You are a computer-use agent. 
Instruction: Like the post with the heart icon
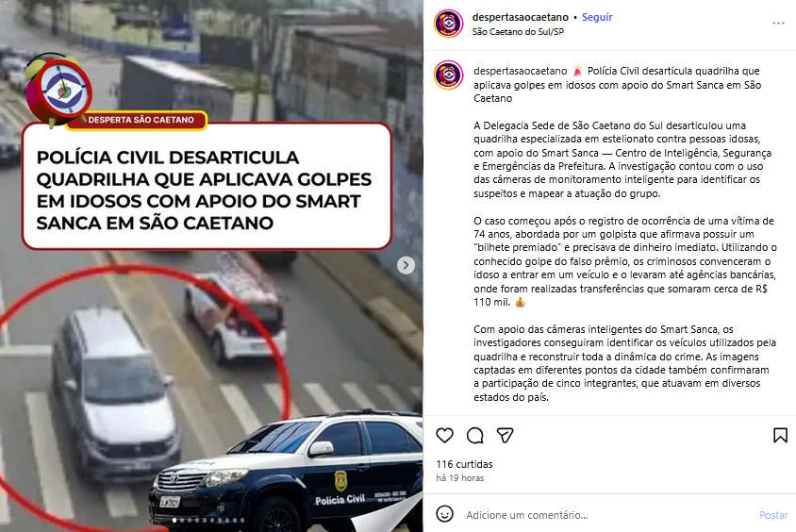[445, 436]
